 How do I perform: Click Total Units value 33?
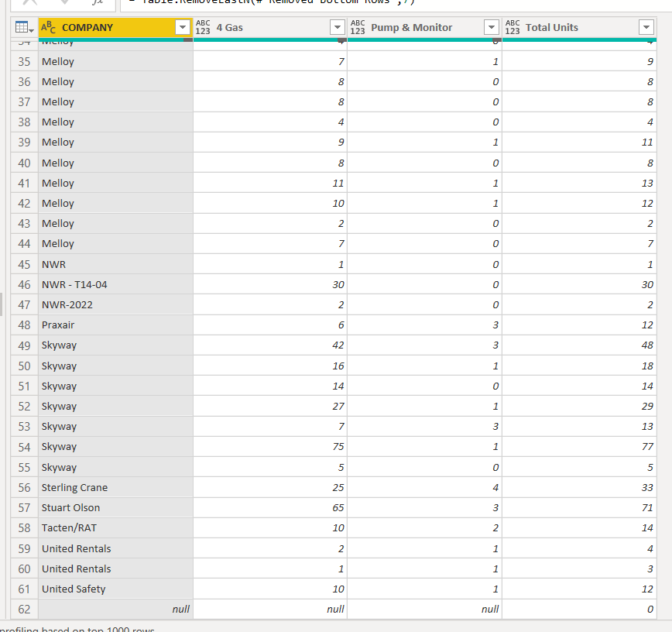tap(579, 487)
